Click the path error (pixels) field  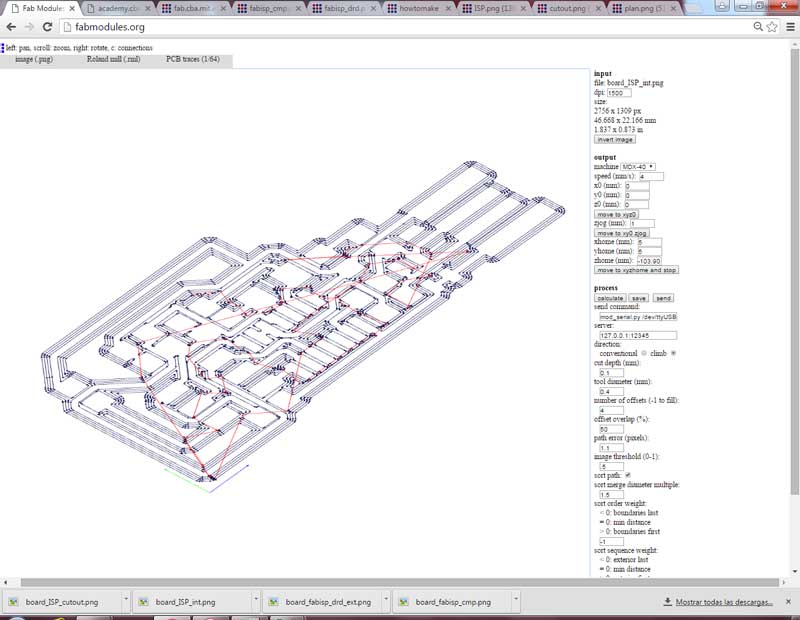[611, 448]
